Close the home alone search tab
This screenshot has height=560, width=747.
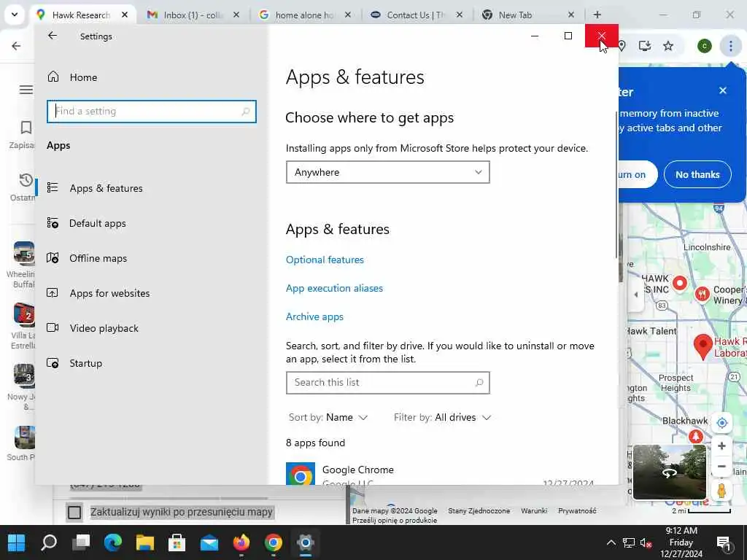pyautogui.click(x=348, y=15)
